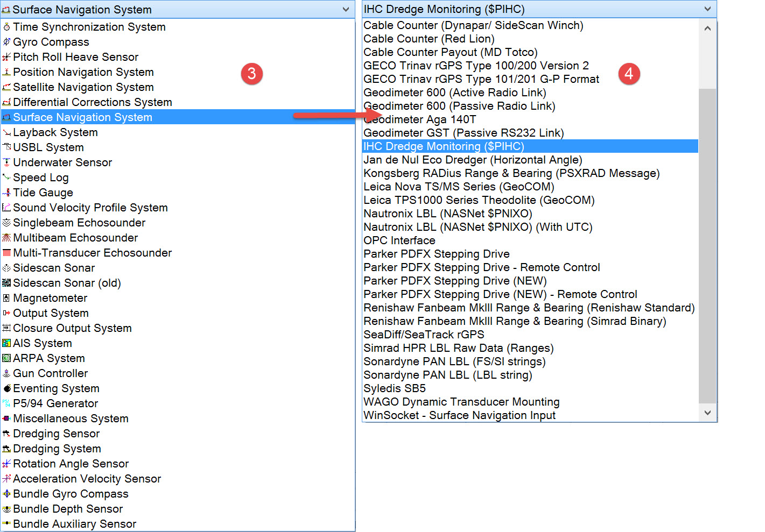Select the highlighted IHC Dredge Monitoring list row
Screen dimensions: 765x532
[x=530, y=146]
